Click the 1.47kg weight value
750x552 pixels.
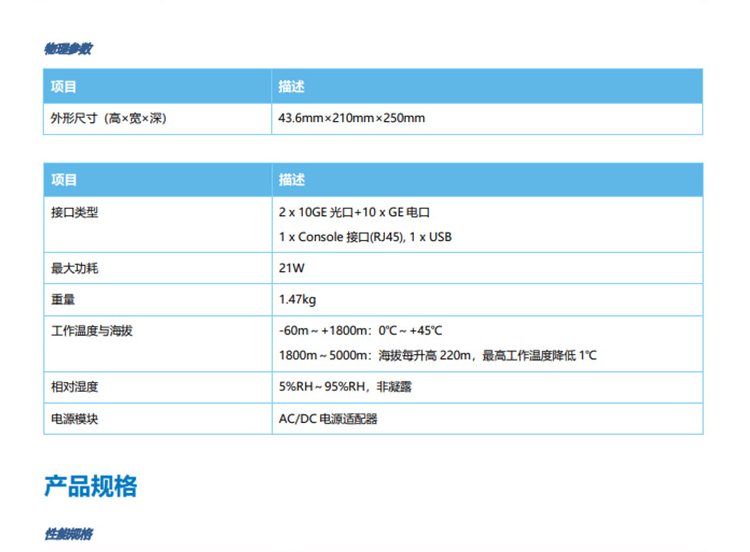pyautogui.click(x=298, y=298)
